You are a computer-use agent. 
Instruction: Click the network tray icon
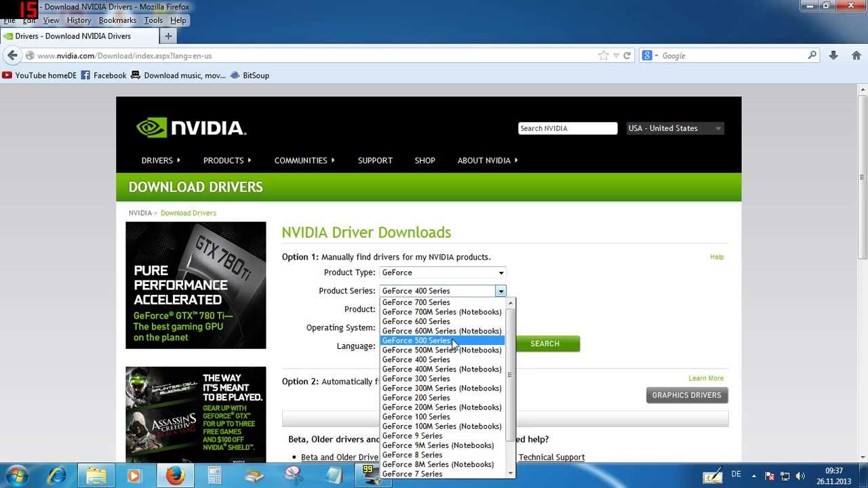785,476
